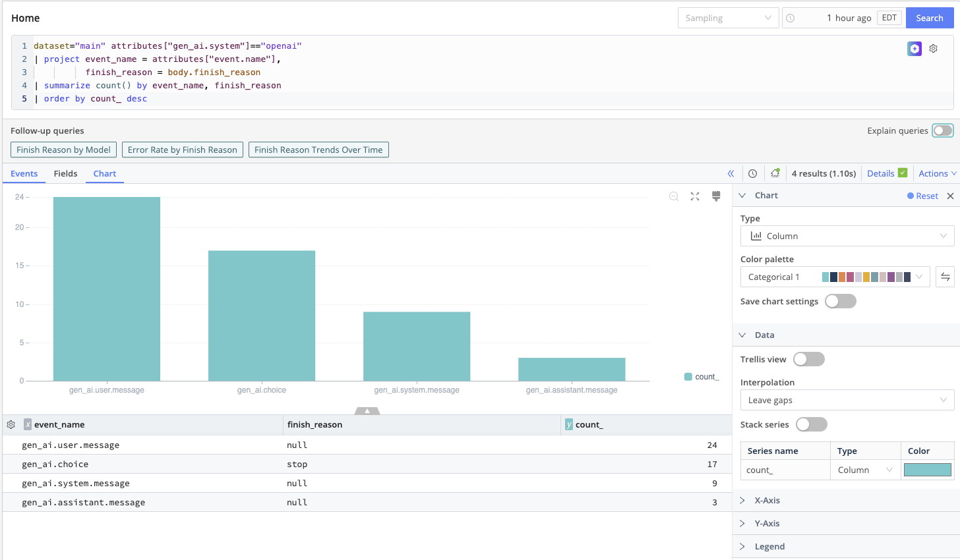Expand chart to fullscreen view

[x=695, y=196]
